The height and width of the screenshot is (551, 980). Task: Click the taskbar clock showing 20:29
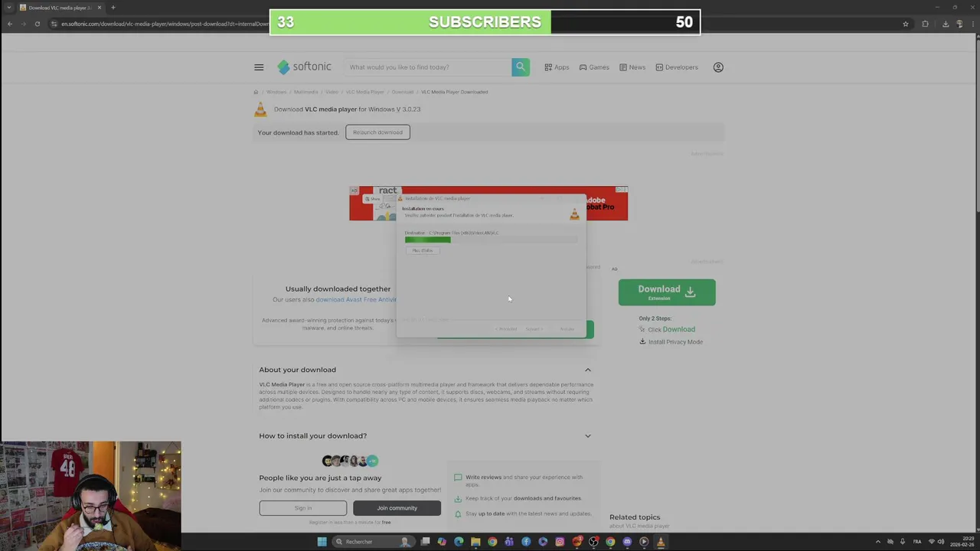(x=962, y=542)
